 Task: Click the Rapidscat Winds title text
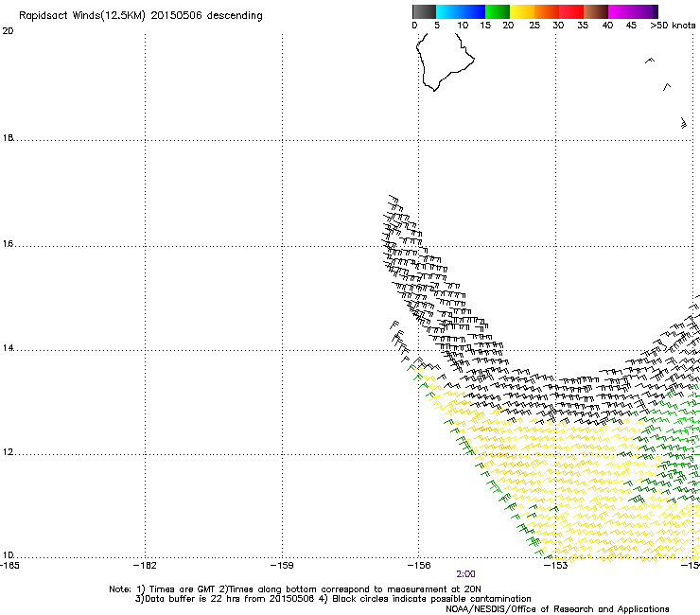point(141,16)
